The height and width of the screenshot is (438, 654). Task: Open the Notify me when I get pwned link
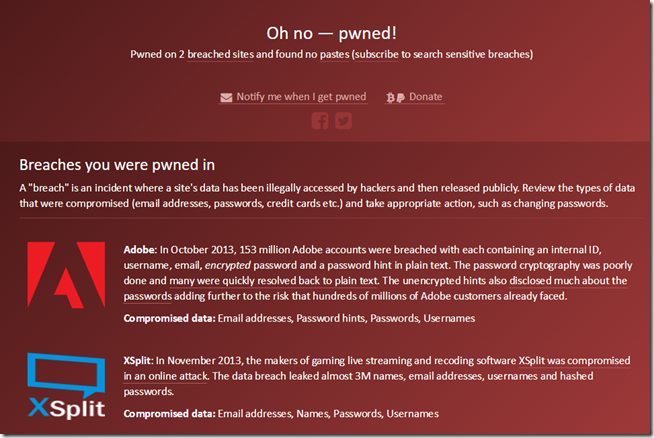pyautogui.click(x=301, y=97)
